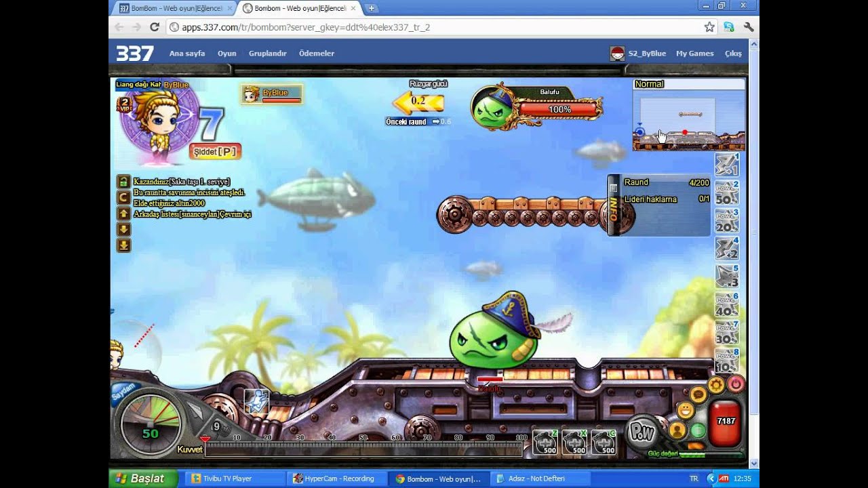Click the ByBlue player health tag
Viewport: 868px width, 488px height.
pyautogui.click(x=271, y=95)
